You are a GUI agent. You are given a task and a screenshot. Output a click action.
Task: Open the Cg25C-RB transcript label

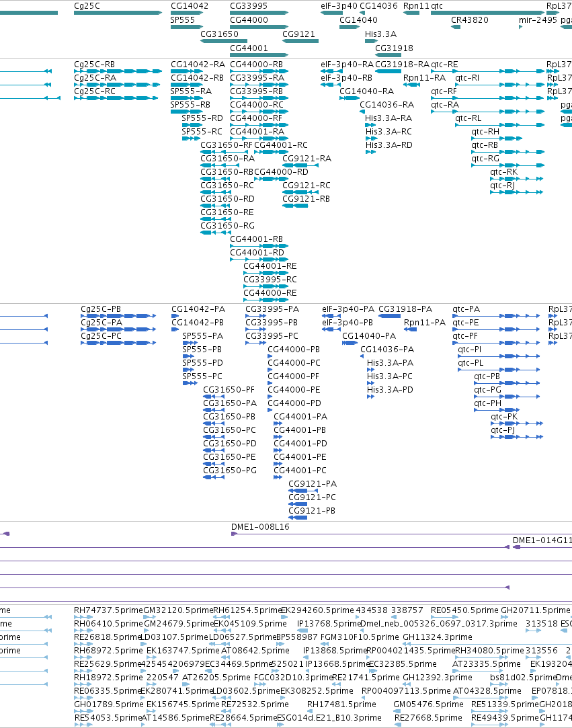point(94,64)
